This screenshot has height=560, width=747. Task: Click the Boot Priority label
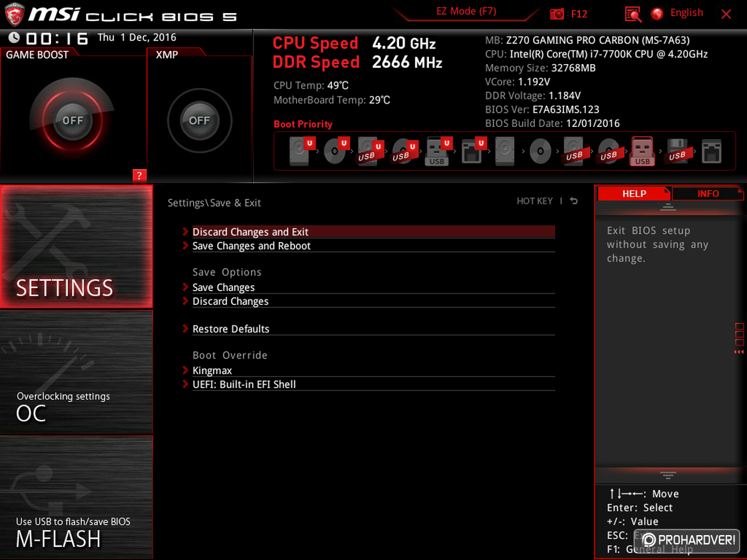click(303, 124)
